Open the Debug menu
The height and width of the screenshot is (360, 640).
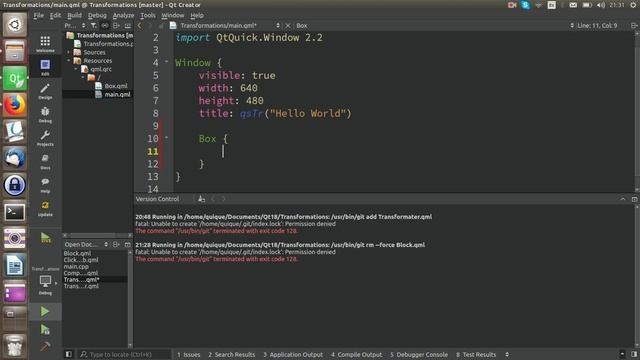coord(97,15)
